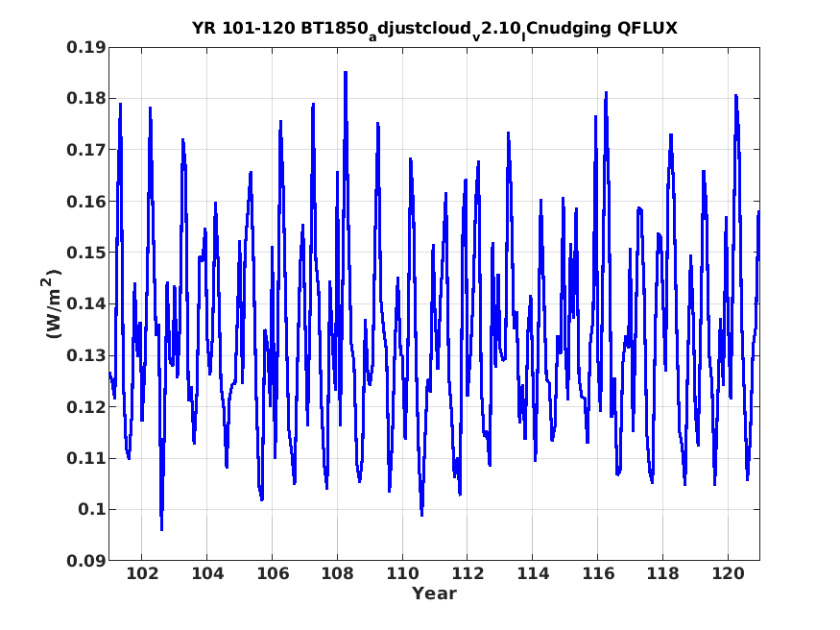Click the y-axis tick label 0.1
Image resolution: width=840 pixels, height=630 pixels.
[x=91, y=509]
